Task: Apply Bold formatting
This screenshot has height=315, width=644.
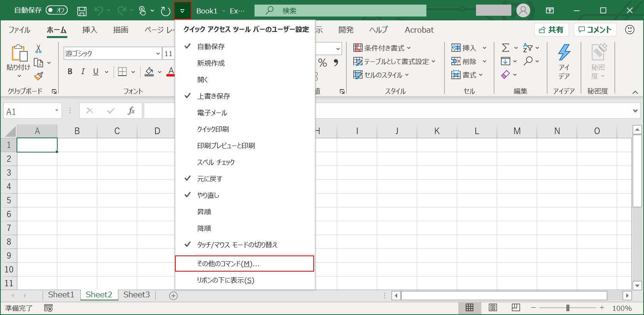Action: pos(70,71)
